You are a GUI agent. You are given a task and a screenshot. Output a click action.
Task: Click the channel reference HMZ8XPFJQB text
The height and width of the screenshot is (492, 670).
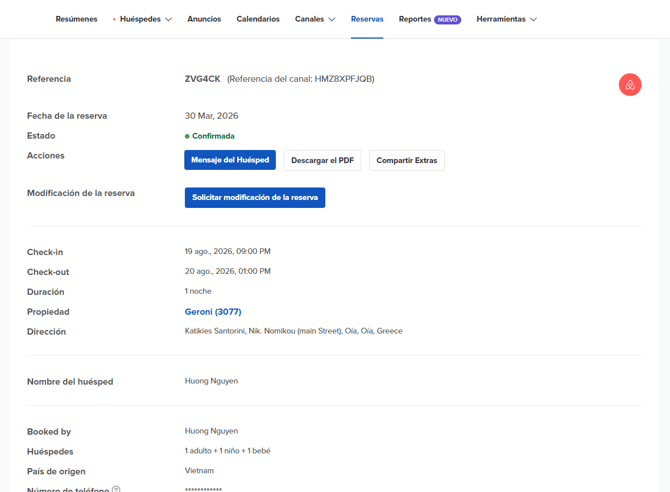(300, 79)
